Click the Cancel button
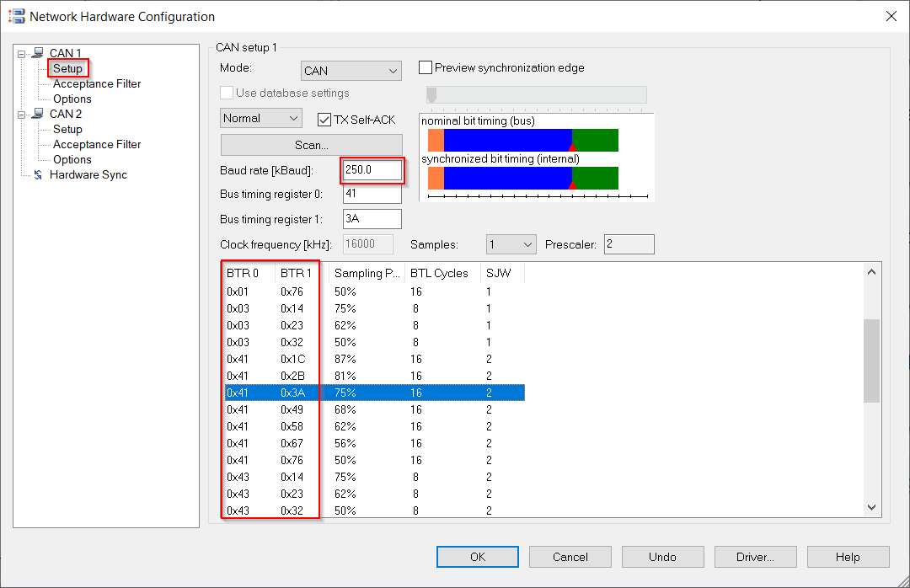 (x=570, y=557)
